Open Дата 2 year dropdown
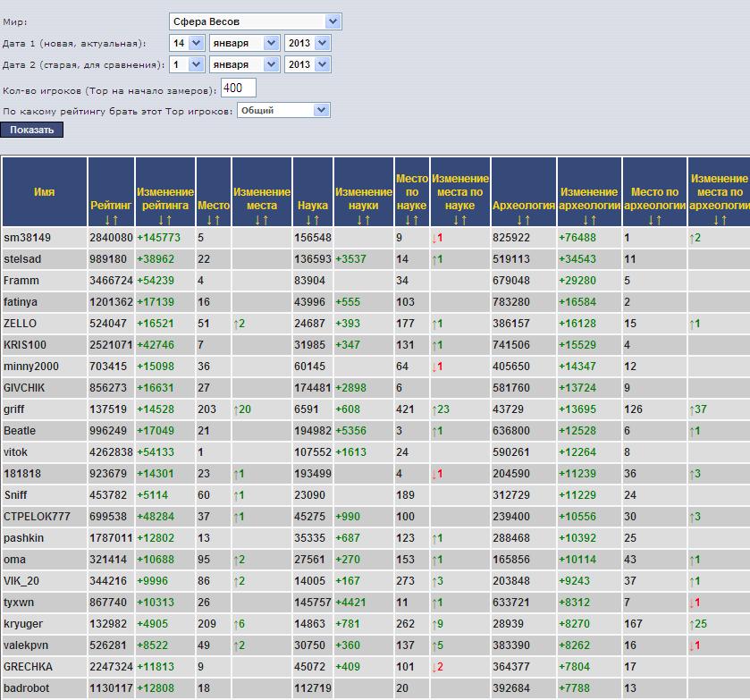The width and height of the screenshot is (750, 700). pos(308,64)
